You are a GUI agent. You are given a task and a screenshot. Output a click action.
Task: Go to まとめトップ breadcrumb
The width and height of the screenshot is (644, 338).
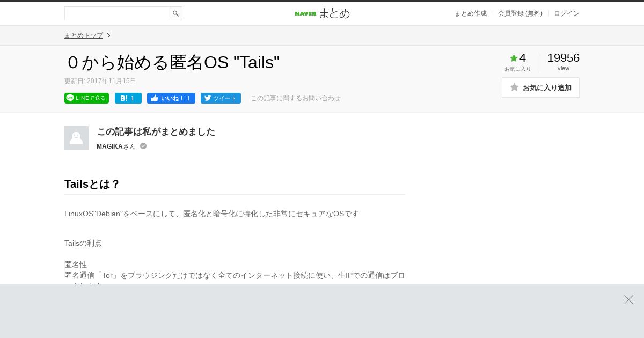click(x=84, y=35)
